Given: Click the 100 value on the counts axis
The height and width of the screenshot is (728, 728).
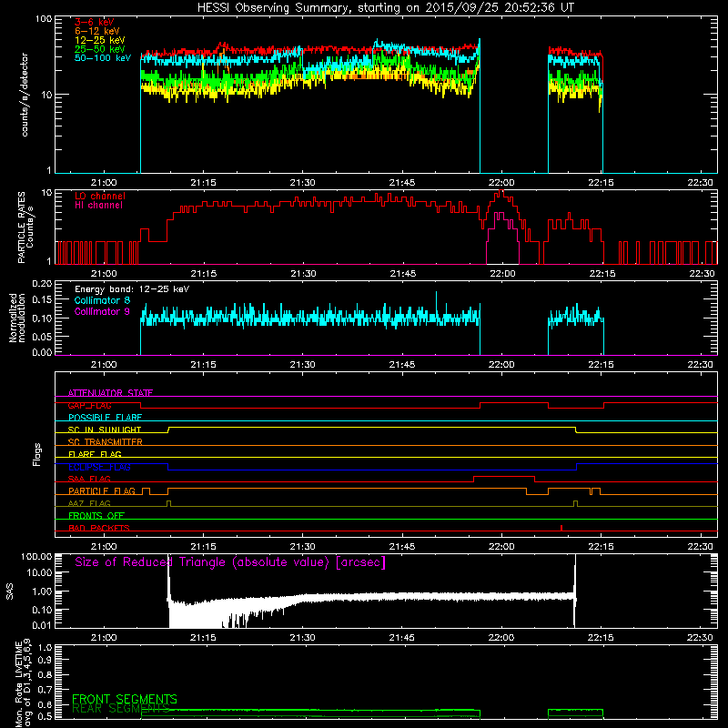Looking at the screenshot, I should [x=43, y=19].
